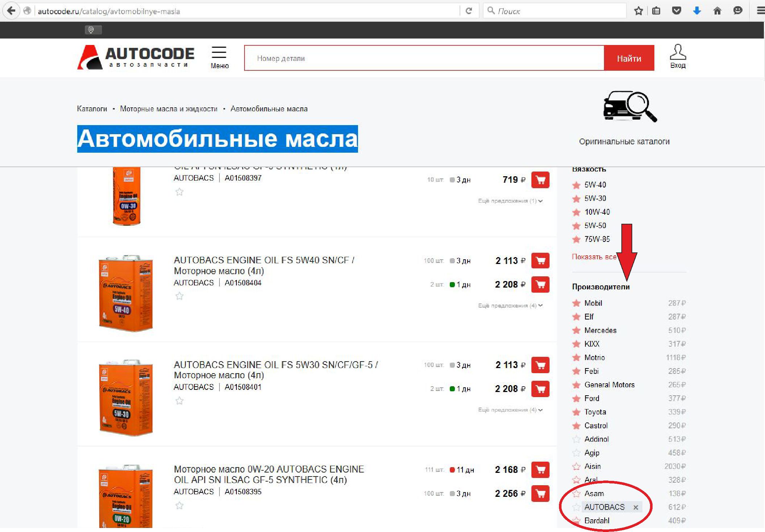The height and width of the screenshot is (532, 765).
Task: Open the bookmarks list icon
Action: [x=656, y=11]
